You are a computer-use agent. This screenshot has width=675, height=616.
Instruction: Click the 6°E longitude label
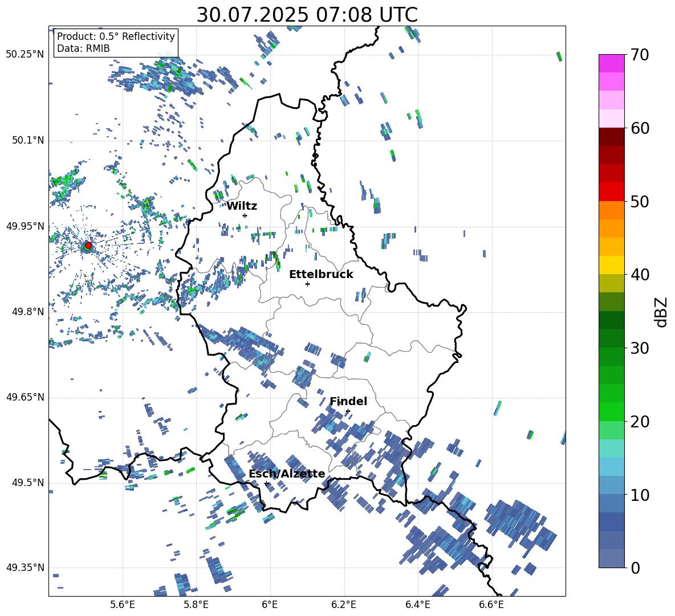tap(270, 605)
